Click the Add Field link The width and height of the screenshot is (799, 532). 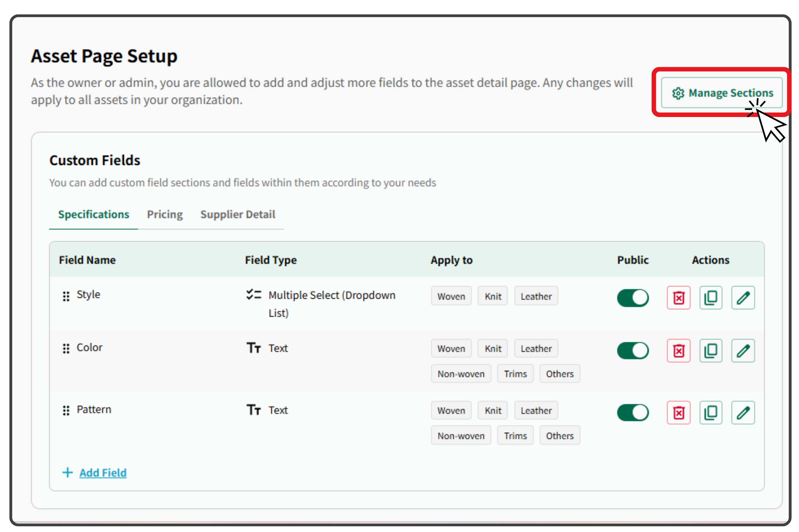(x=103, y=473)
